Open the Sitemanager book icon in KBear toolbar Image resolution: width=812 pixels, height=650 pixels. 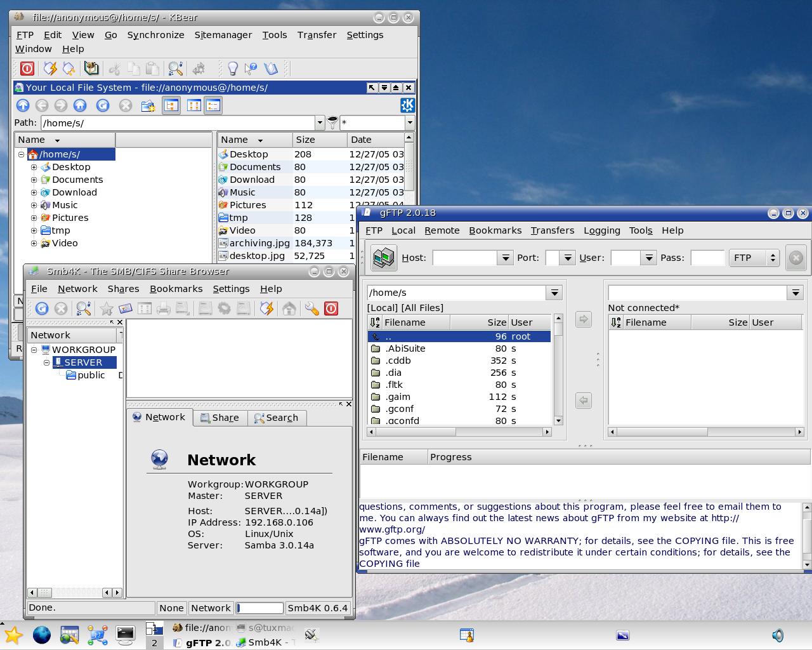tap(91, 68)
